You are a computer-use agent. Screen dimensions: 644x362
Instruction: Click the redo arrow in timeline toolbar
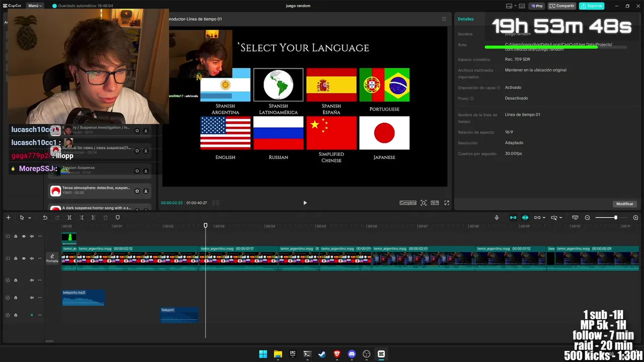click(57, 218)
